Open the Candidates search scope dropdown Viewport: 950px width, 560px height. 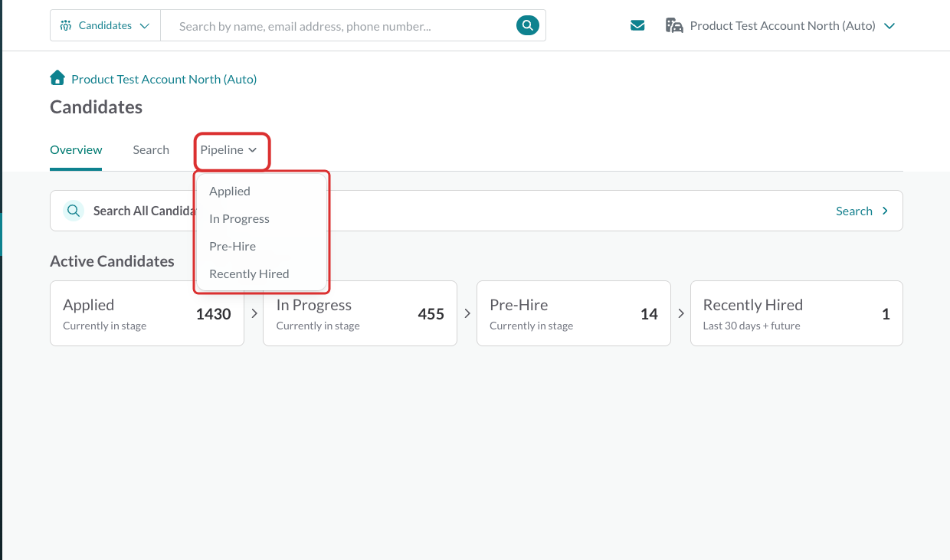pyautogui.click(x=105, y=25)
